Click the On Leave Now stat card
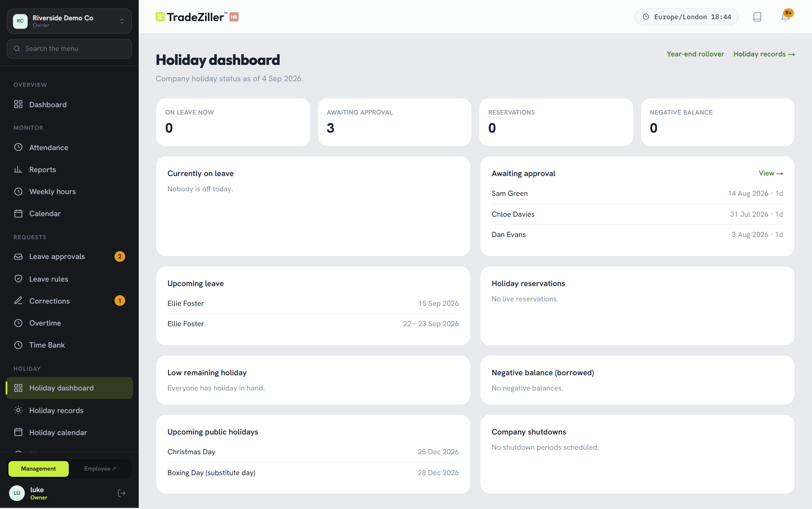 [x=233, y=122]
